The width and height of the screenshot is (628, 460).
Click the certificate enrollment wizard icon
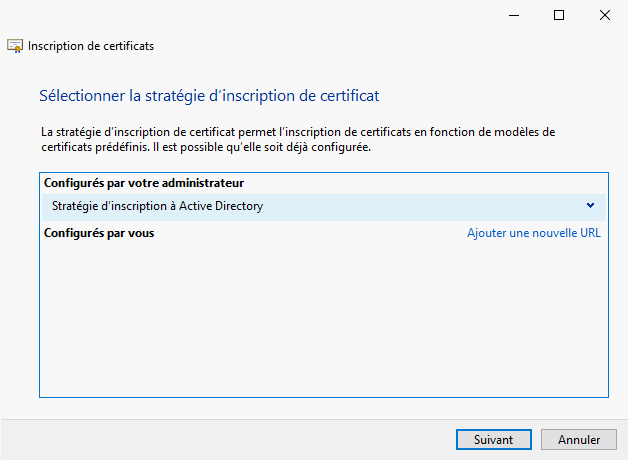click(15, 46)
